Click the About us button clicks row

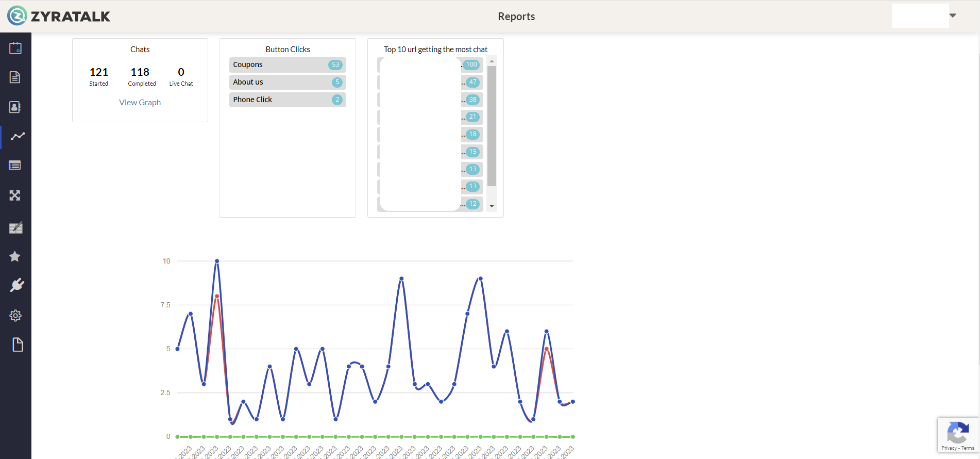(288, 82)
